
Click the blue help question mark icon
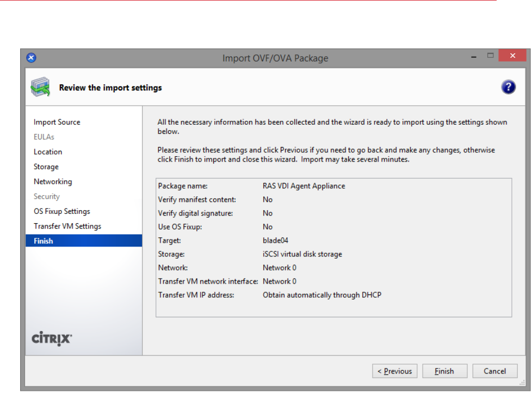coord(508,87)
